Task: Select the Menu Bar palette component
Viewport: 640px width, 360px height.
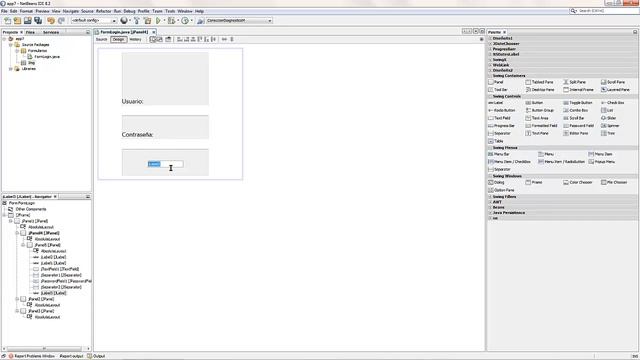Action: 499,154
